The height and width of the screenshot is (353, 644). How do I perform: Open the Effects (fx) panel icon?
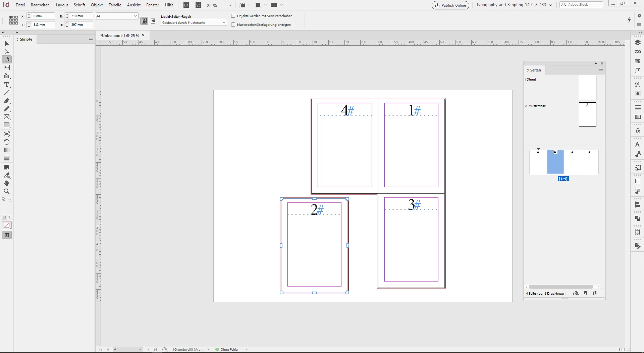pos(638,131)
